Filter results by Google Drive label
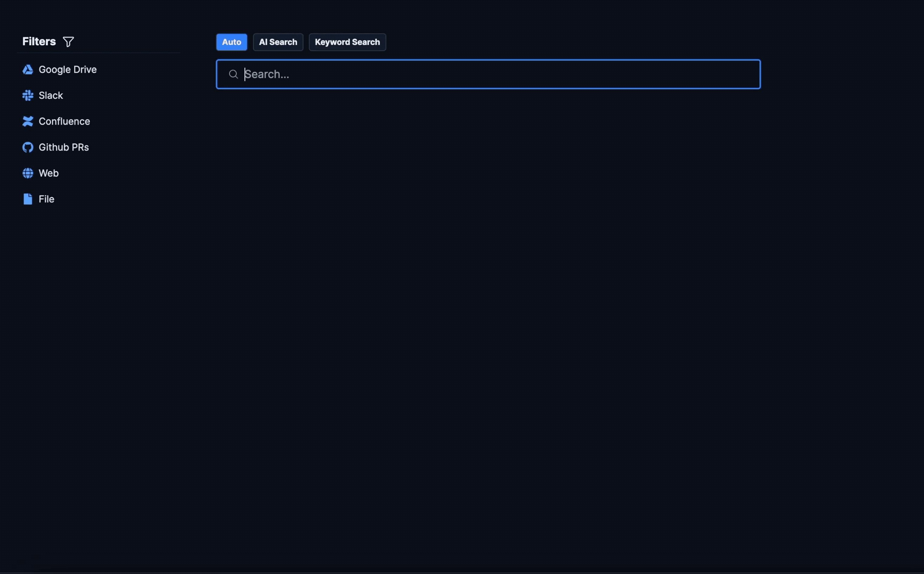 point(67,70)
